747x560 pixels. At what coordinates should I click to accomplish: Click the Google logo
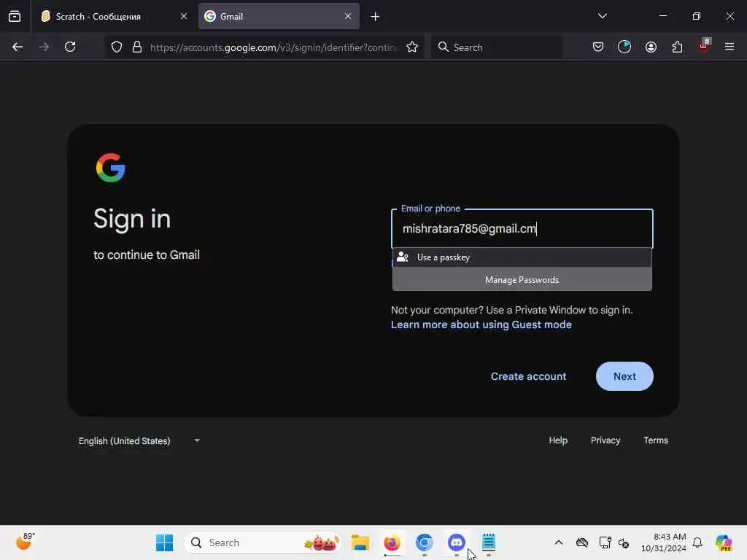point(111,168)
